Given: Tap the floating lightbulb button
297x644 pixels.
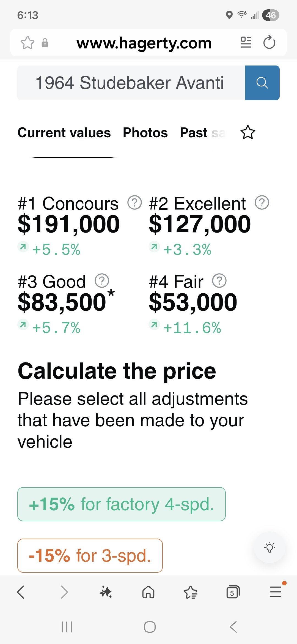Looking at the screenshot, I should point(269,547).
